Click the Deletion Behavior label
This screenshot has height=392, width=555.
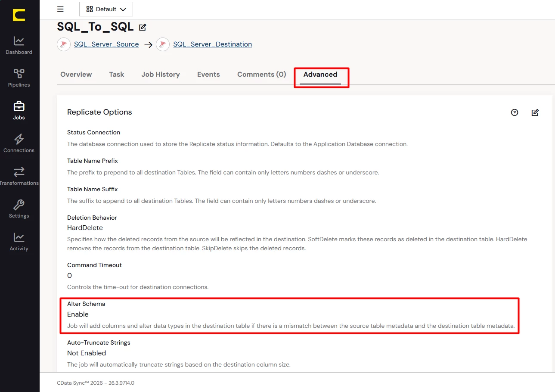click(x=92, y=218)
